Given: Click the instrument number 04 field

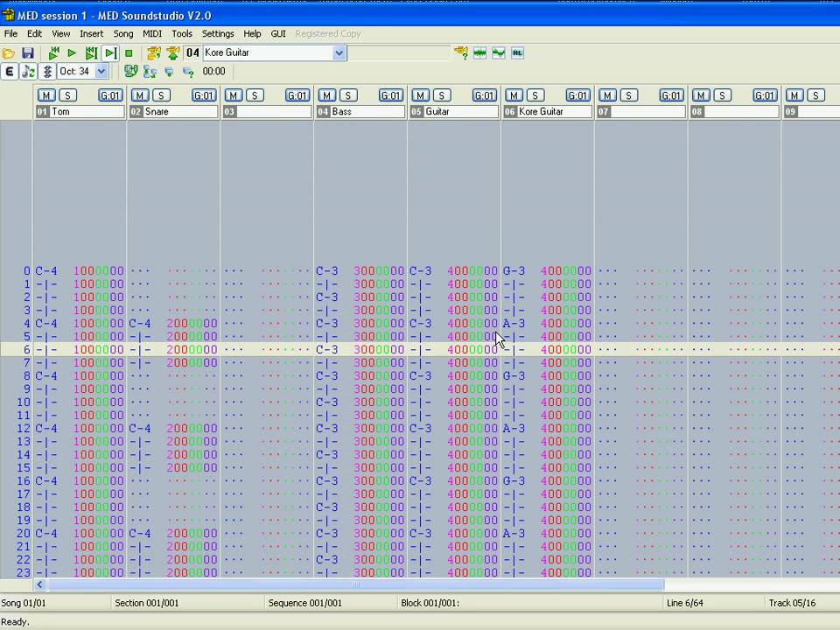Looking at the screenshot, I should click(x=192, y=52).
